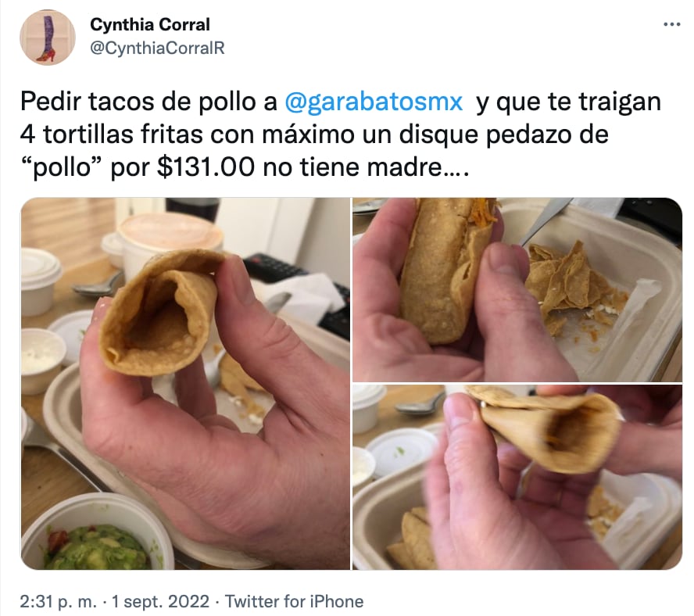Open Cynthia Corral's profile avatar with boot image

click(48, 38)
